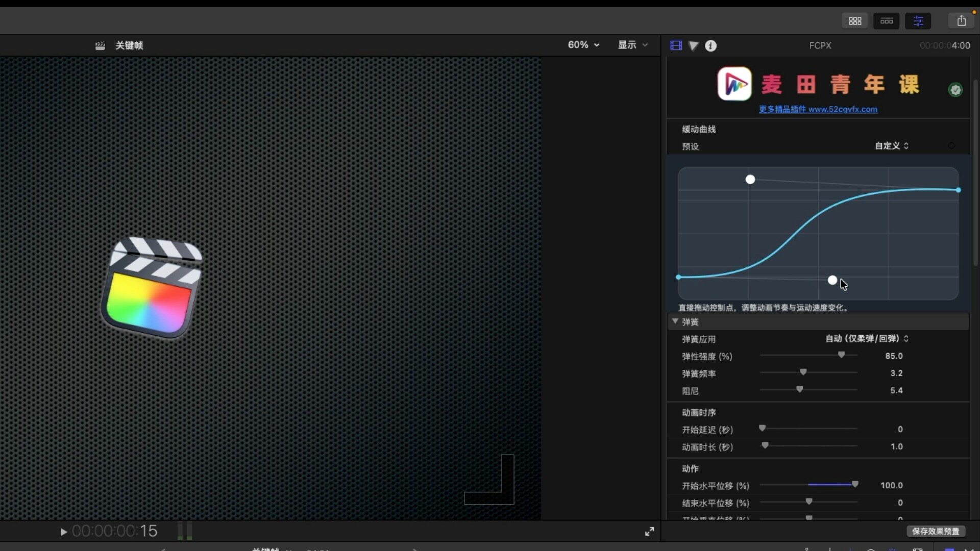Click the clapperboard icon beside 关键帧
The height and width of the screenshot is (551, 980).
tap(100, 46)
